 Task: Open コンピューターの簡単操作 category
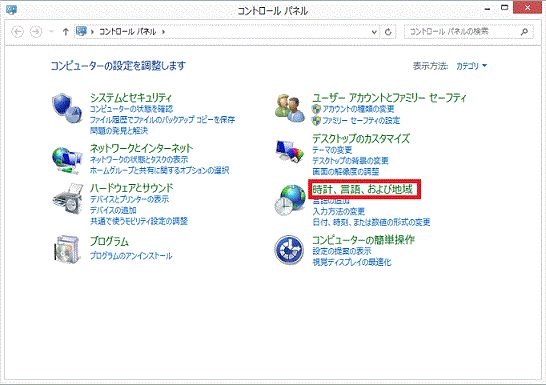pyautogui.click(x=363, y=240)
